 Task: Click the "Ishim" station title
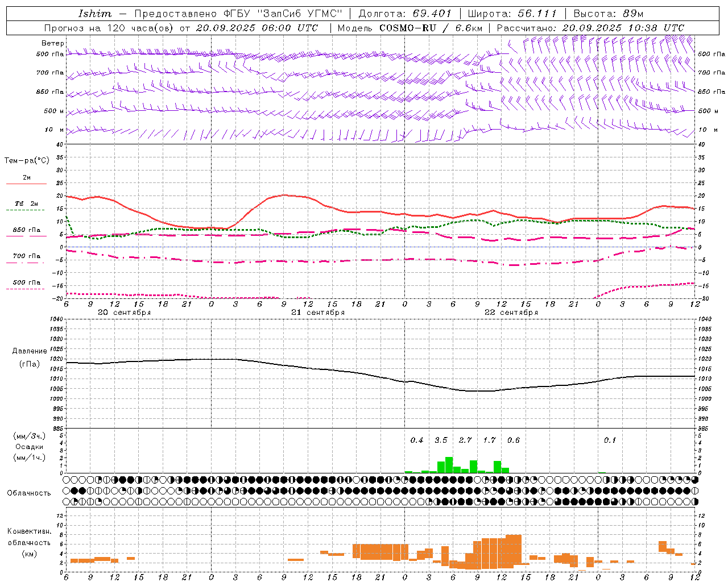[x=95, y=14]
